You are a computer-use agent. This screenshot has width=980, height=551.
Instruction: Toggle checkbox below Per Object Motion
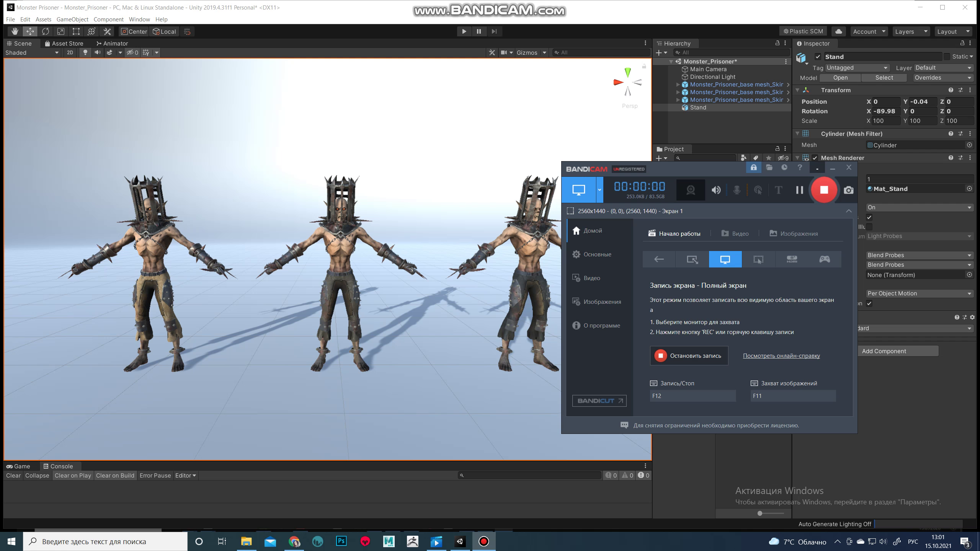869,303
